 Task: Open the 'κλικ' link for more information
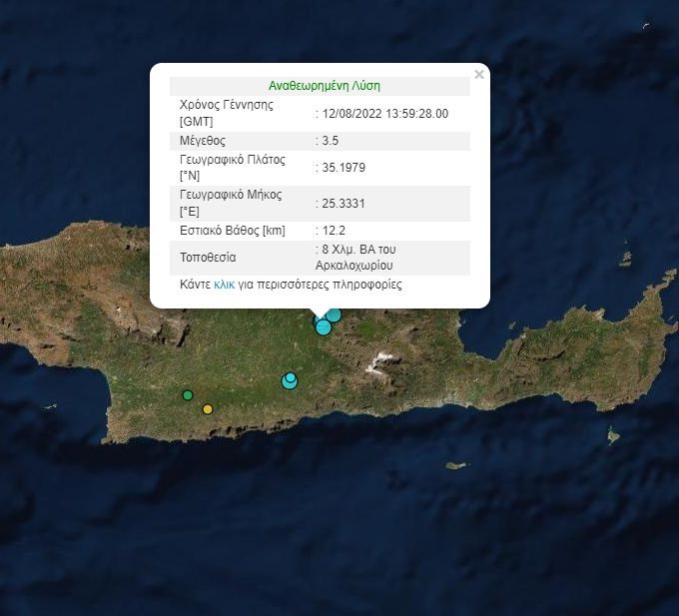226,285
